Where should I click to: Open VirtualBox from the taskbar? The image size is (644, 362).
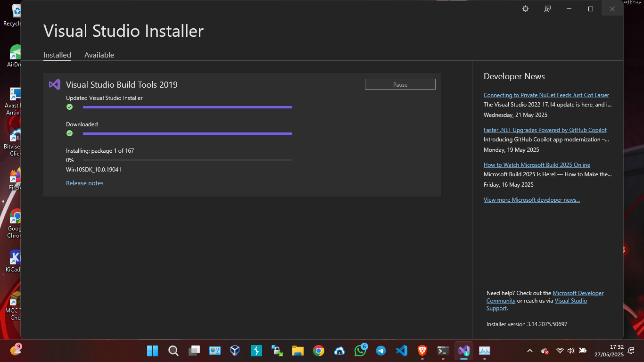235,351
